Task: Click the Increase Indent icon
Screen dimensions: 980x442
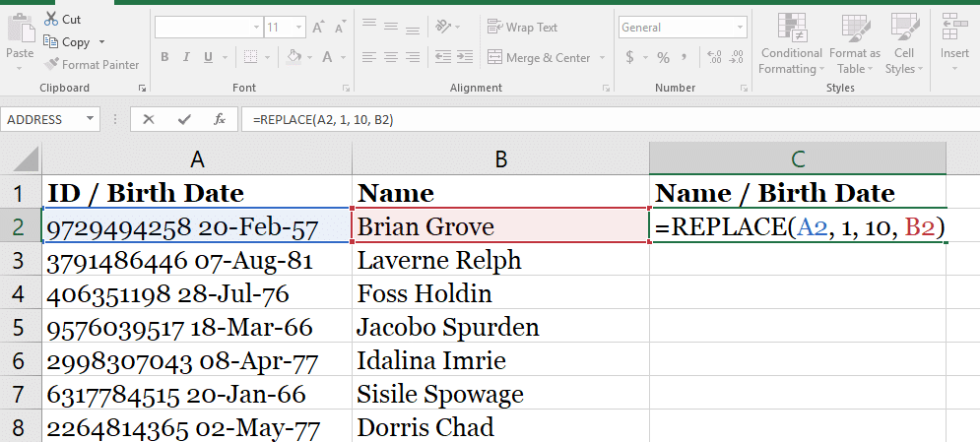Action: tap(464, 57)
